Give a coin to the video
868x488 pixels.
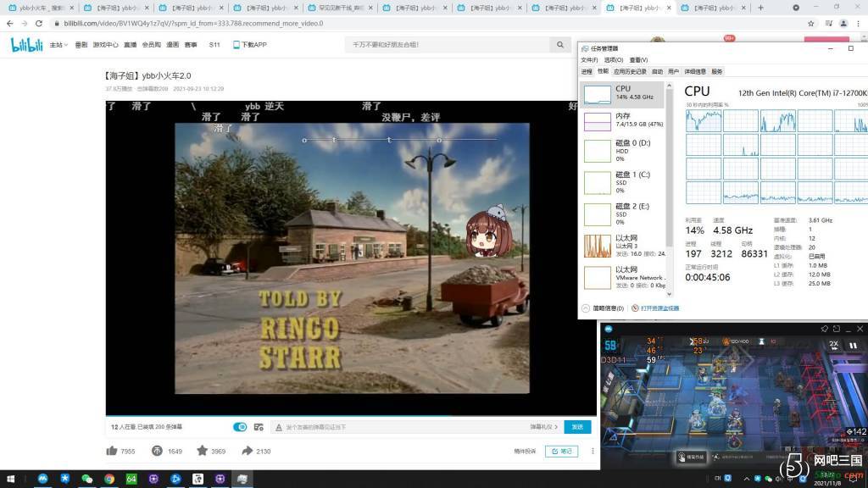coord(157,451)
